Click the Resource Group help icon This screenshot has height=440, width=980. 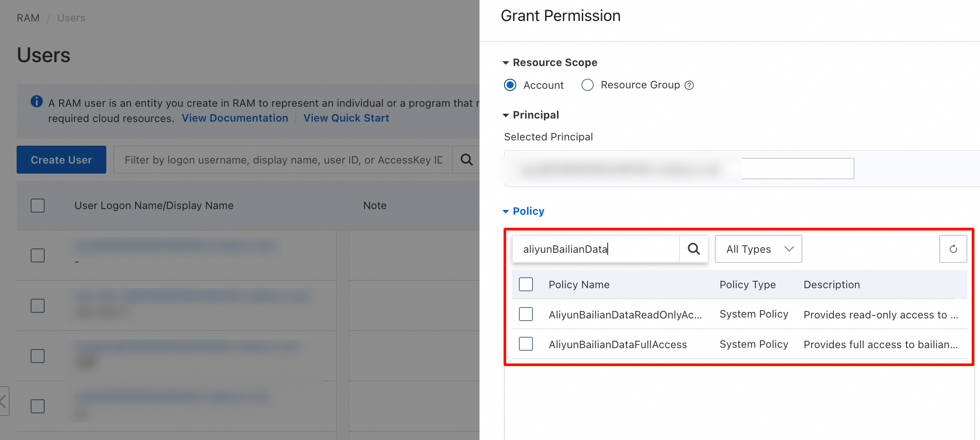point(689,85)
